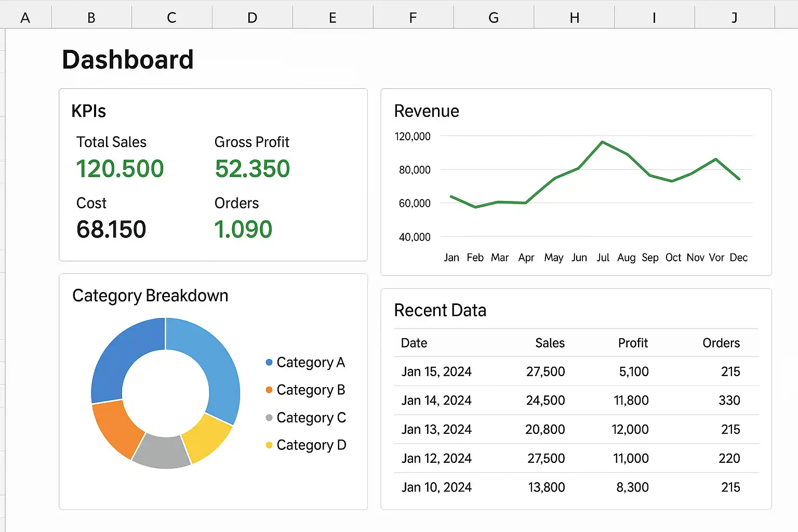
Task: Click the gray Category C legend marker
Action: pos(269,418)
